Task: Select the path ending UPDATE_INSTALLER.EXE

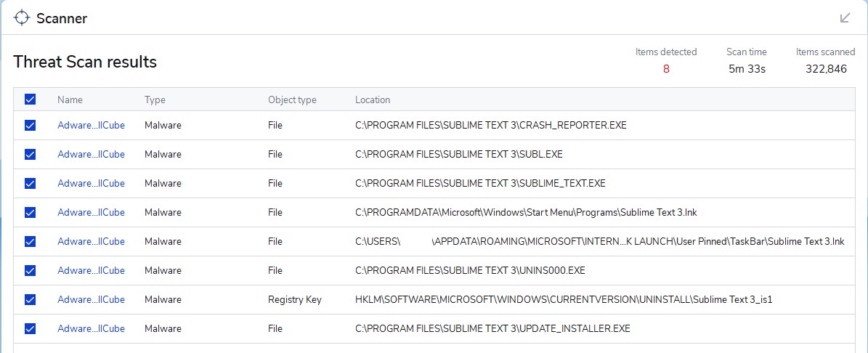Action: tap(492, 328)
